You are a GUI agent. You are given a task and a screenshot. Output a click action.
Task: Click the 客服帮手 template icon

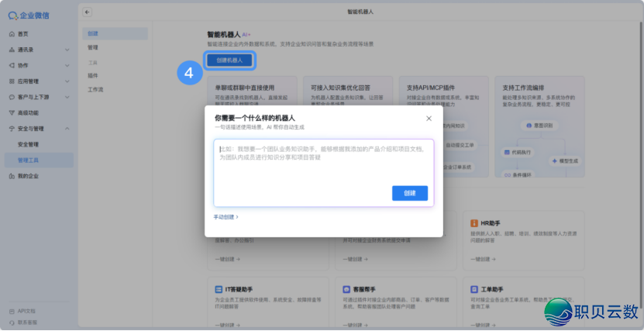346,289
